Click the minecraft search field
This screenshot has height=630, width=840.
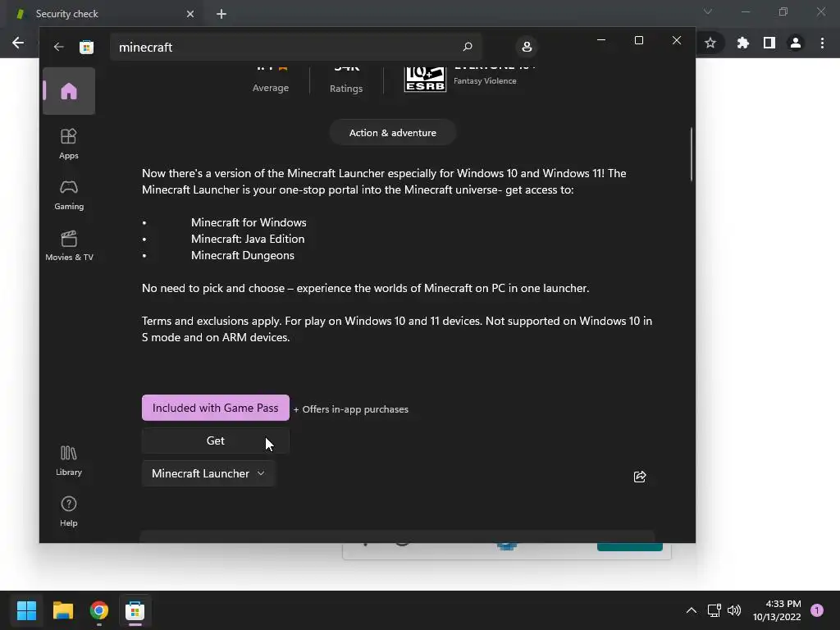pyautogui.click(x=295, y=47)
